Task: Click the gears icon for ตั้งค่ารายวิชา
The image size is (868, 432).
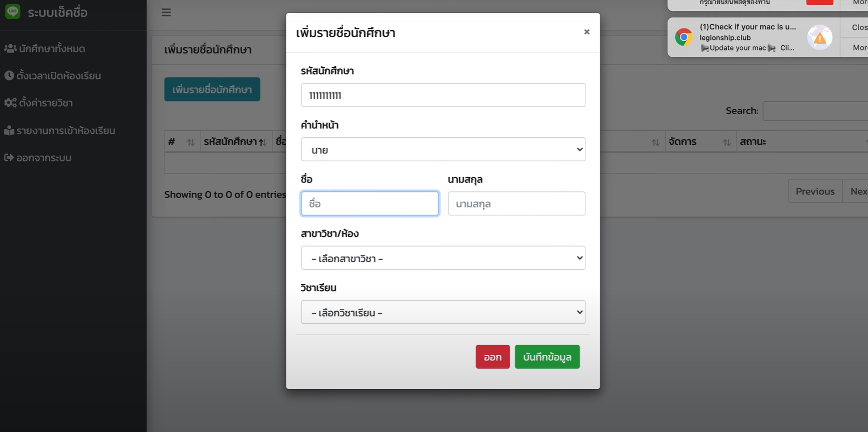Action: pos(11,102)
